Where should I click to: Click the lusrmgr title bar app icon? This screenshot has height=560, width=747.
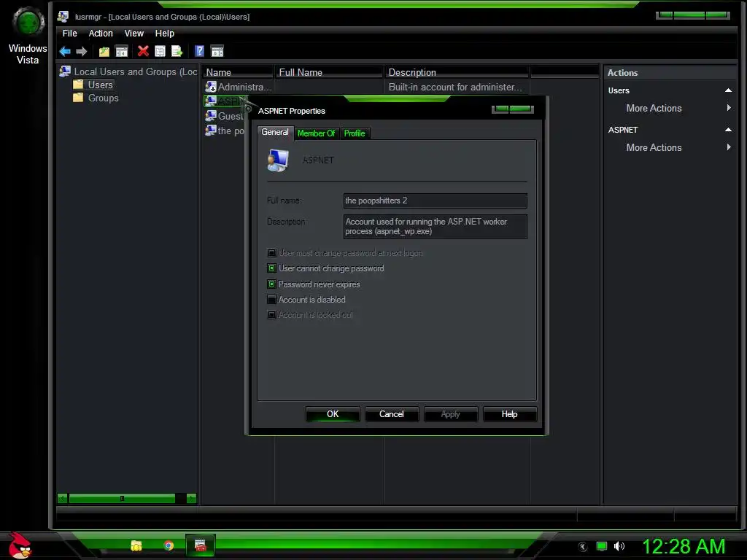(63, 17)
